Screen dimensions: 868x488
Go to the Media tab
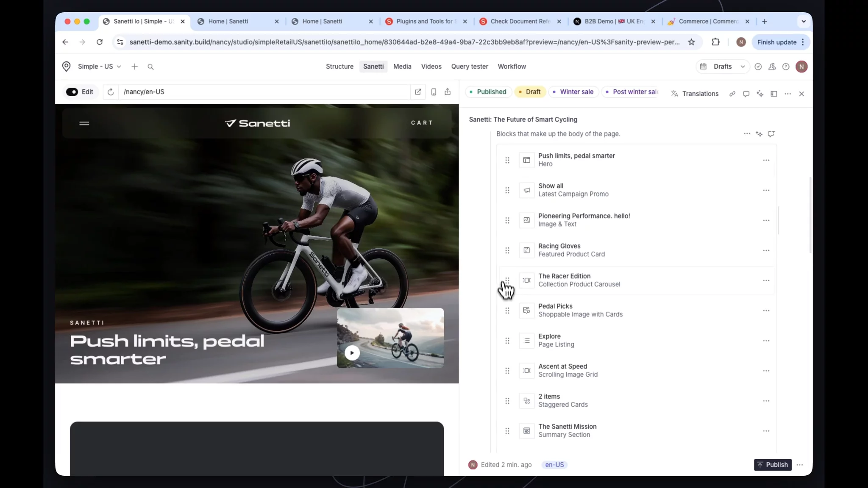[x=402, y=67]
